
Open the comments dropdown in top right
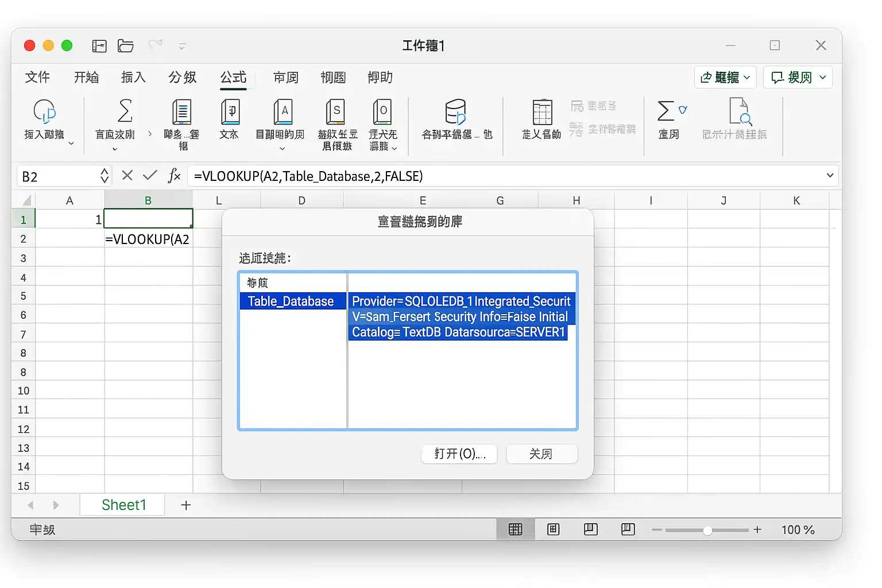pos(798,78)
